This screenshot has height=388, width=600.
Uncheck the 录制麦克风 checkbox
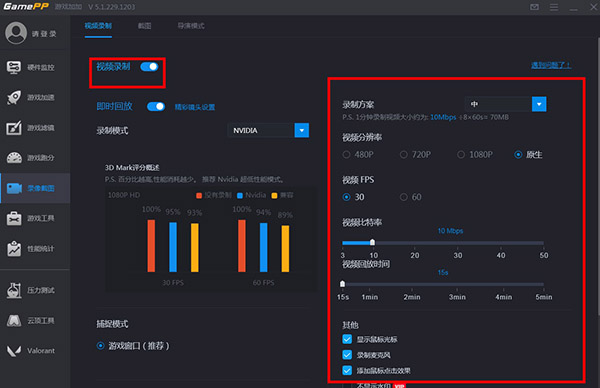pyautogui.click(x=347, y=355)
